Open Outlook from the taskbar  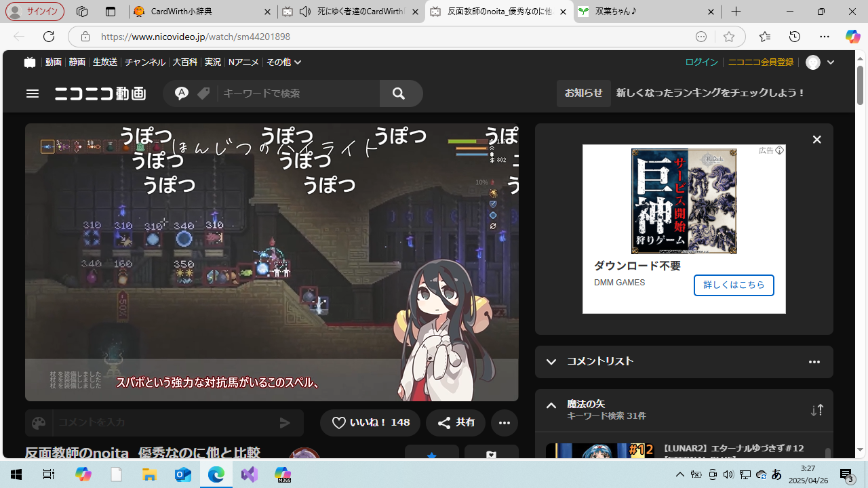(183, 474)
